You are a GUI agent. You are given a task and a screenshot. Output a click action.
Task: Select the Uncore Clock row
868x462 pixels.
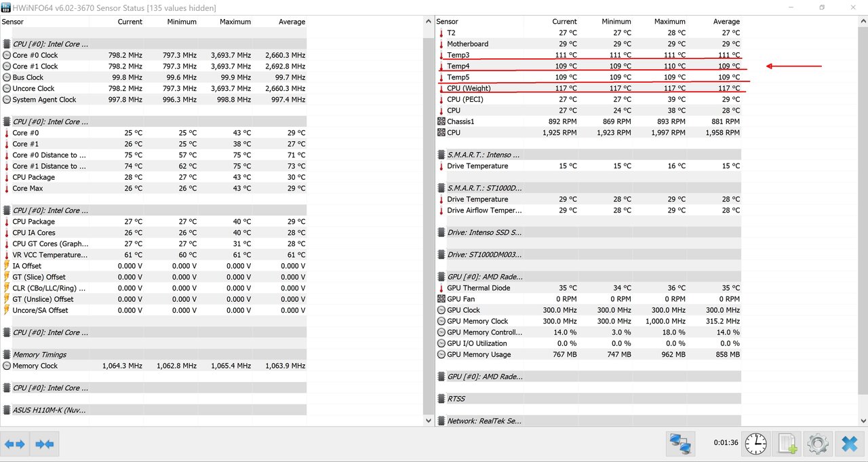point(153,88)
